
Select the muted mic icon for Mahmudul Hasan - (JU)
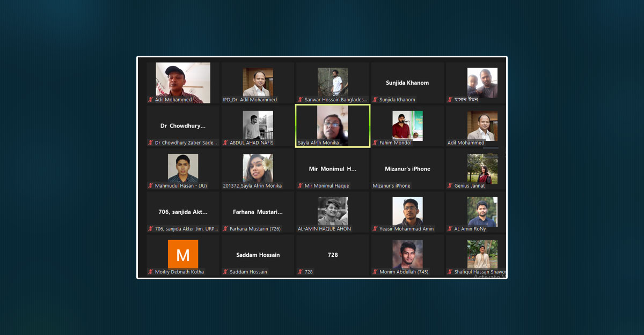tap(151, 186)
